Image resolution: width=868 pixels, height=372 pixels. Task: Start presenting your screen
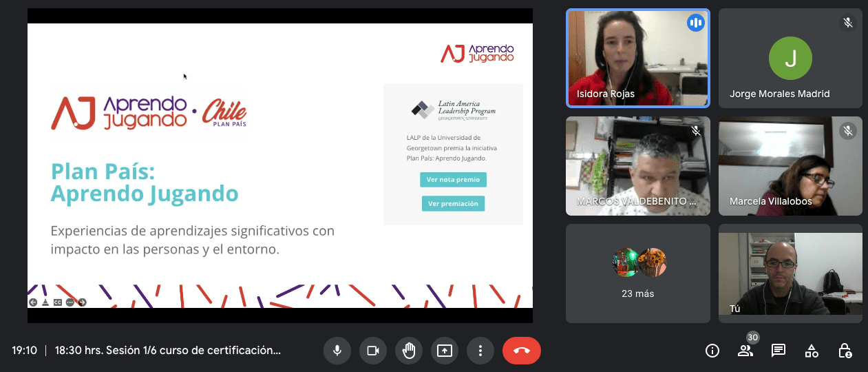coord(445,351)
